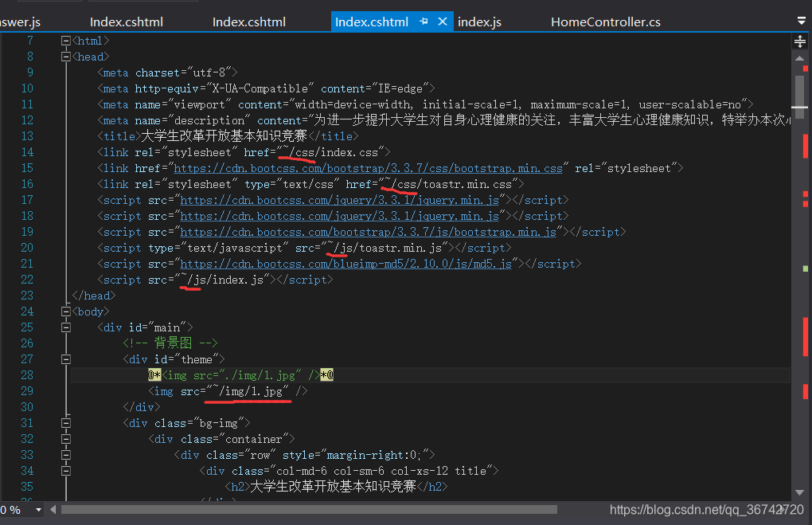The image size is (812, 525).
Task: Click the charset utf-8 meta on line 9
Action: tap(167, 72)
